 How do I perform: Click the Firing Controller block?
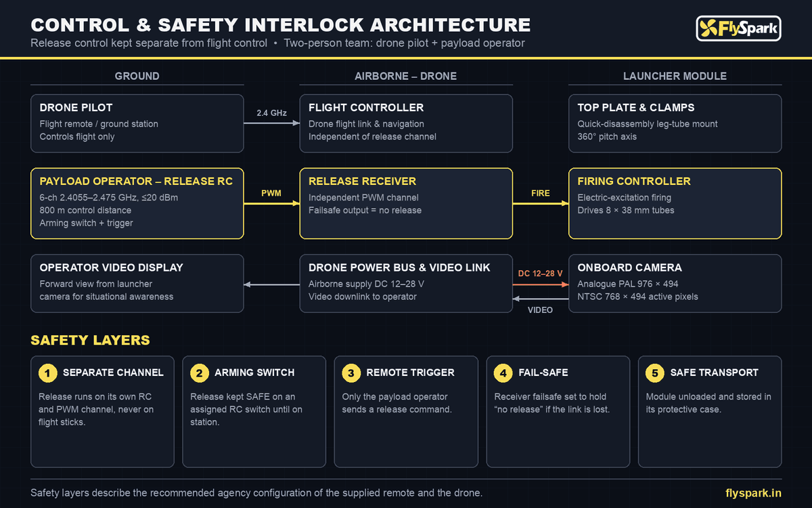tap(675, 203)
